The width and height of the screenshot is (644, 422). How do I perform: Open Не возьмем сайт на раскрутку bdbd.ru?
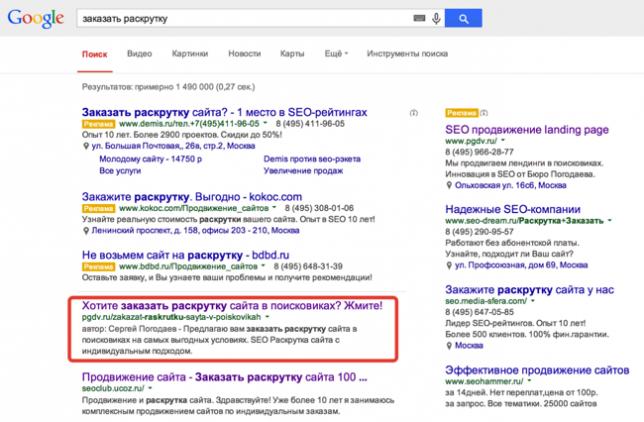186,255
